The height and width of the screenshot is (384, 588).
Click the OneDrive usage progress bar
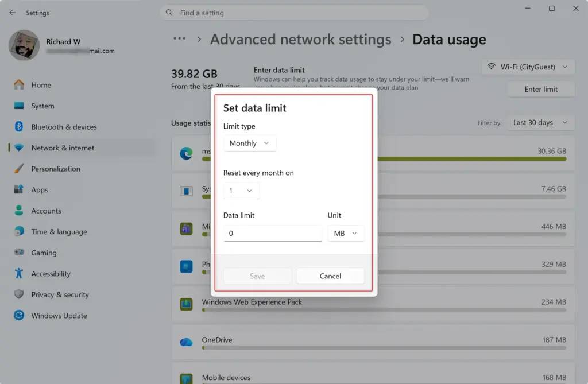click(384, 348)
